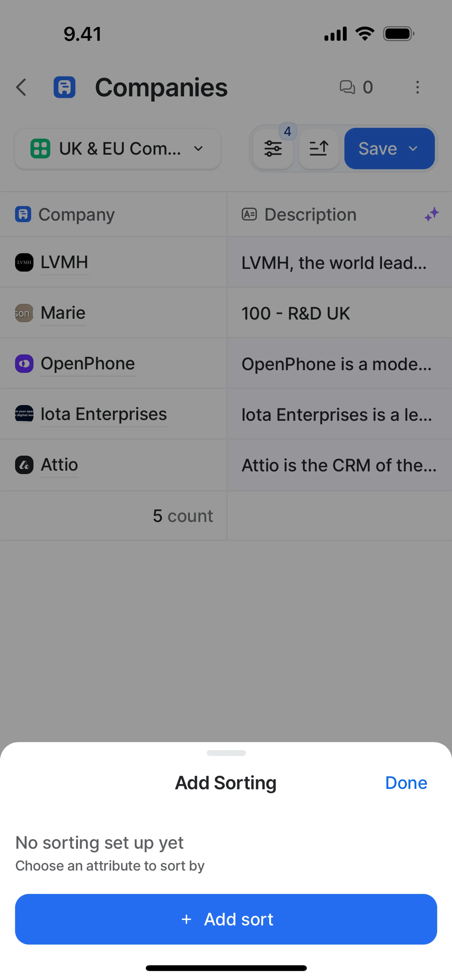Tap the AI sparkle icon in Description
Screen dimensions: 452x980
(x=432, y=214)
